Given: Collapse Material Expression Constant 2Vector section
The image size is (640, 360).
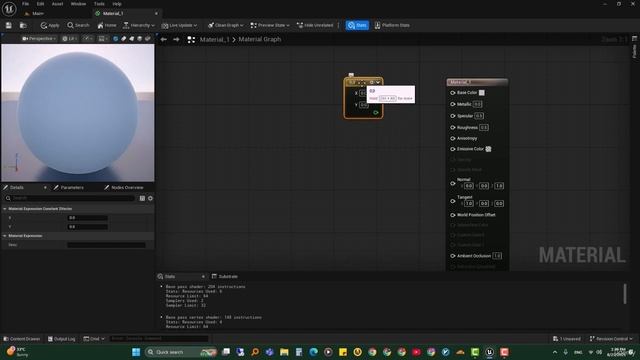Looking at the screenshot, I should pyautogui.click(x=5, y=209).
